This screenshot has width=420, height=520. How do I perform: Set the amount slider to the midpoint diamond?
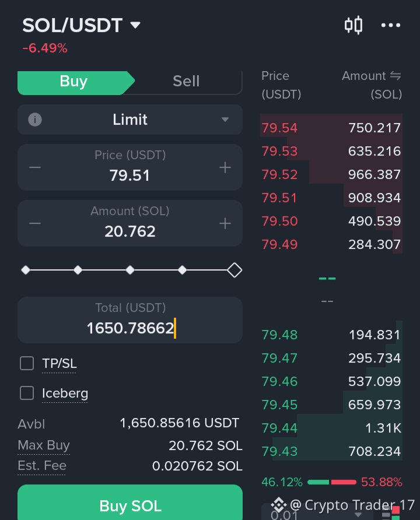pos(130,270)
